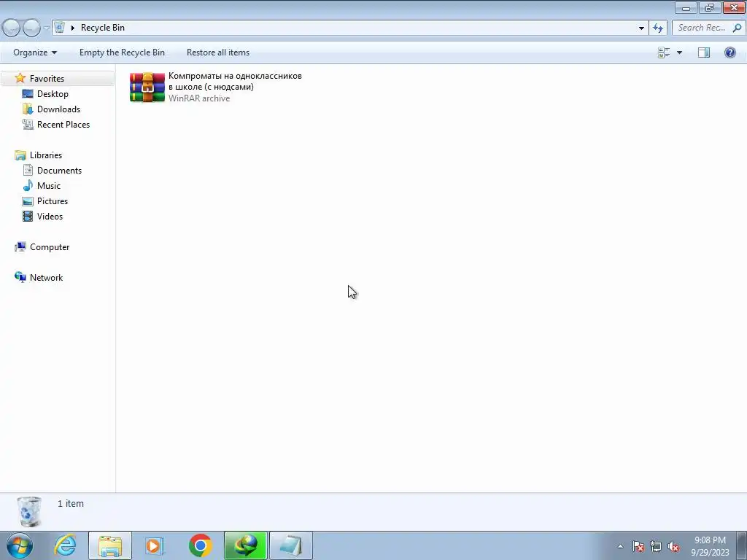Click Restore all items
This screenshot has height=560, width=747.
click(217, 52)
